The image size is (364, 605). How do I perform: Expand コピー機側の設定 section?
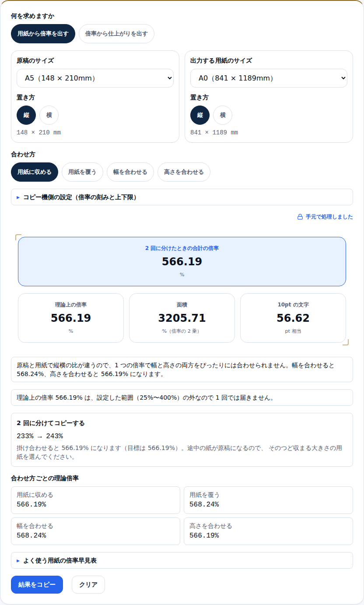click(182, 197)
